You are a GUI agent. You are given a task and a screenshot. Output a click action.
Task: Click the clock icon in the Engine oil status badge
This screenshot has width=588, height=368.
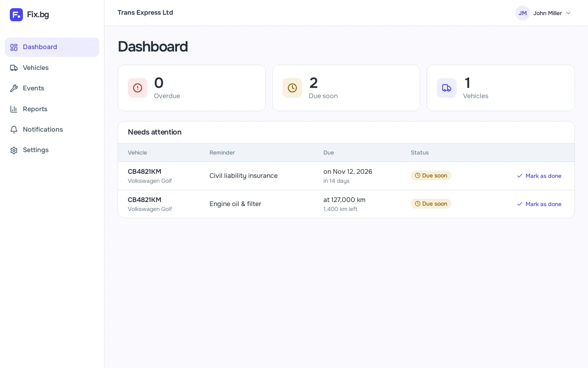click(418, 204)
